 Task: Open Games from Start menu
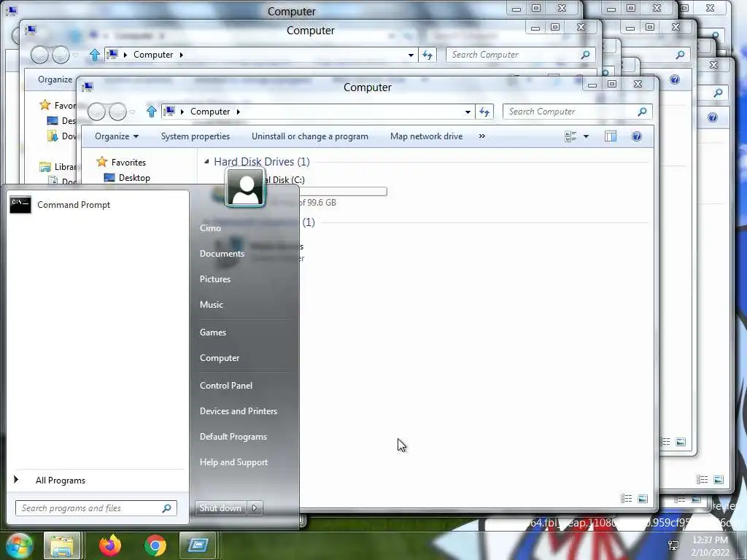[212, 332]
